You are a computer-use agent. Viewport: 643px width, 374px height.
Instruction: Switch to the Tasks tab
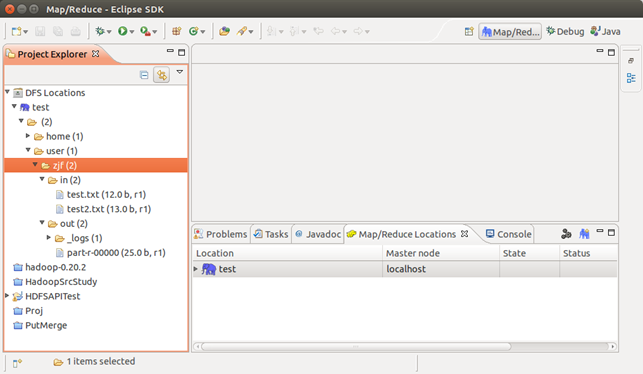[x=271, y=234]
